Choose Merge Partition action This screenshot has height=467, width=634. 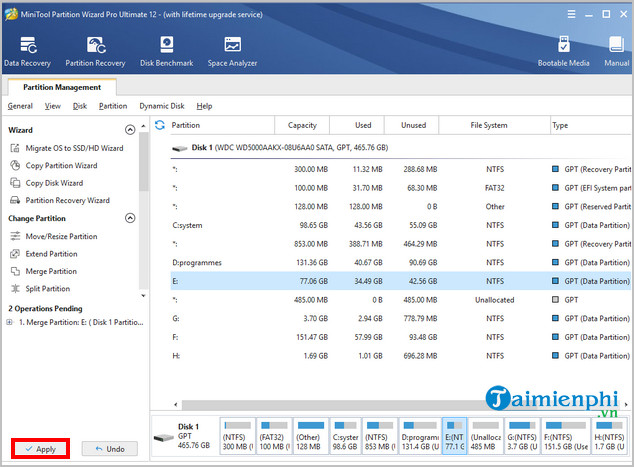coord(43,271)
